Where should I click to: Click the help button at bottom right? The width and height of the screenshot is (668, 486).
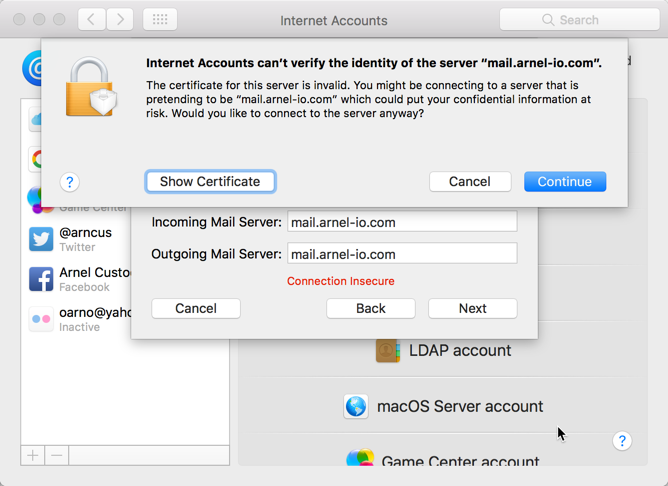(x=622, y=441)
